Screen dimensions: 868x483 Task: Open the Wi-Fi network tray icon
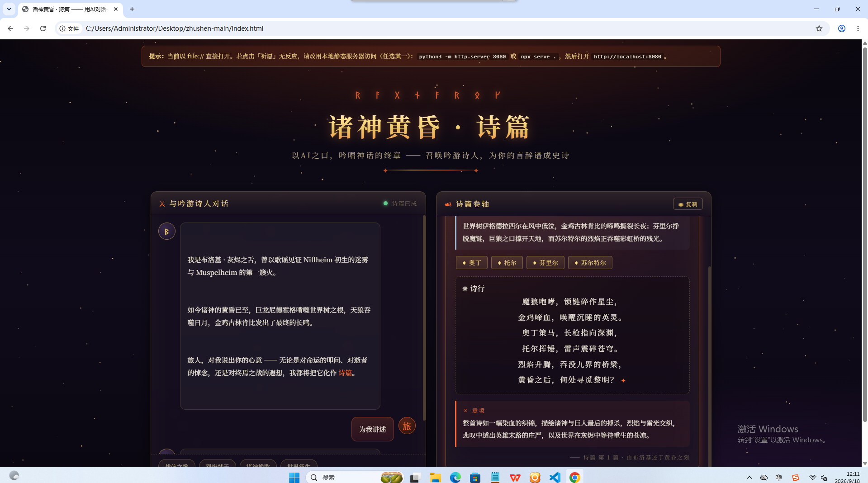click(812, 478)
